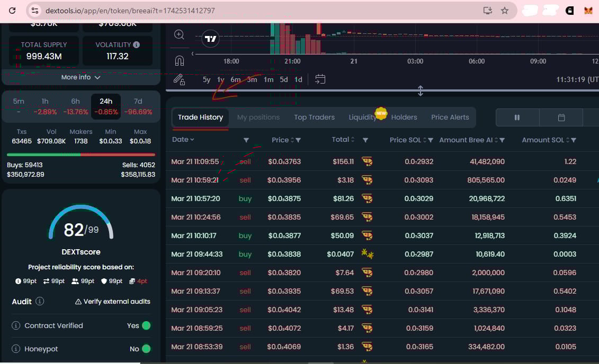Screen dimensions: 599x364
Task: Click exchange icon on 11:09:55 trade row
Action: [x=367, y=161]
